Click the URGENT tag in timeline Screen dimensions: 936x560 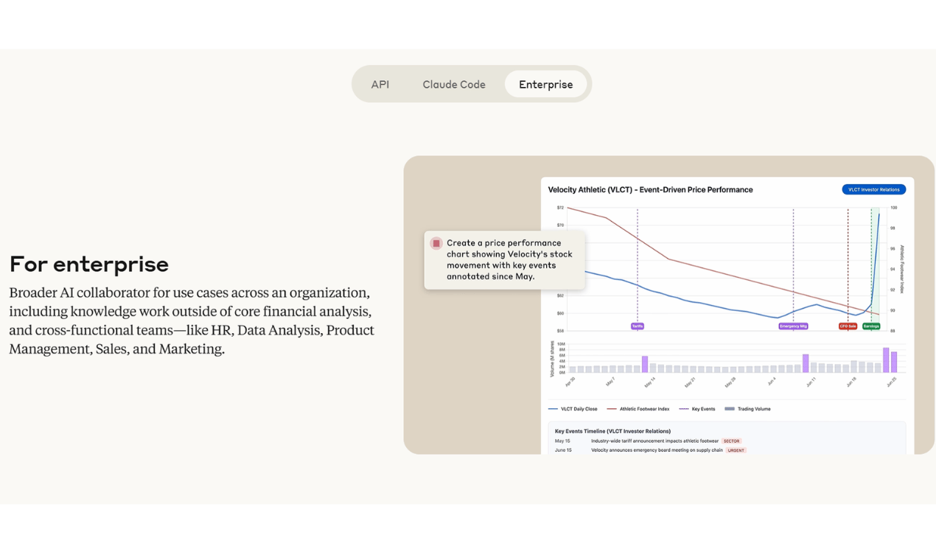(736, 450)
